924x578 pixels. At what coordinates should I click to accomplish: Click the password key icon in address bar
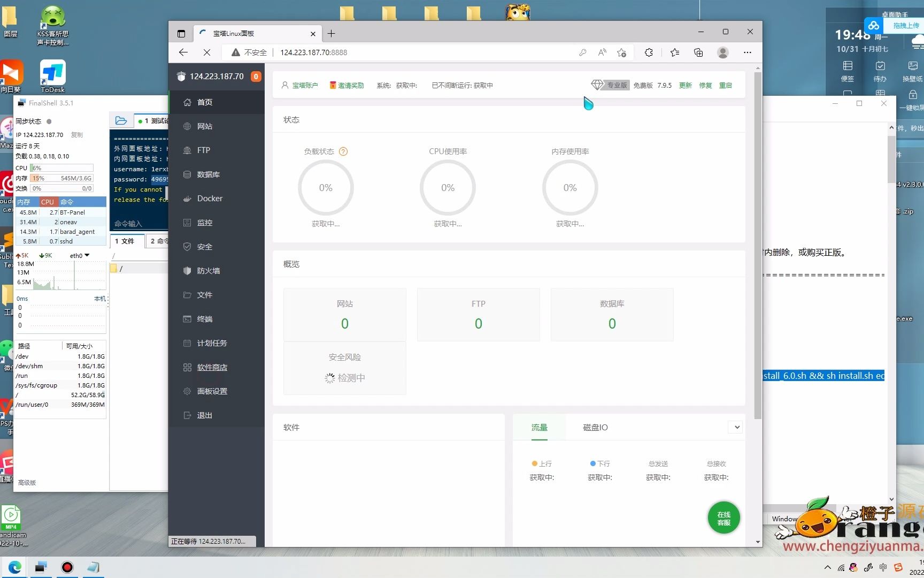[x=583, y=52]
